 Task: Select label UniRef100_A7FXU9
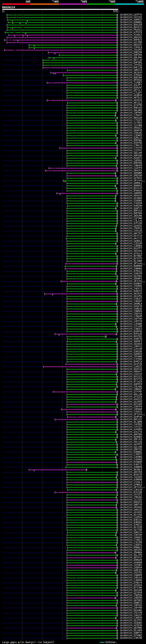(x=131, y=223)
